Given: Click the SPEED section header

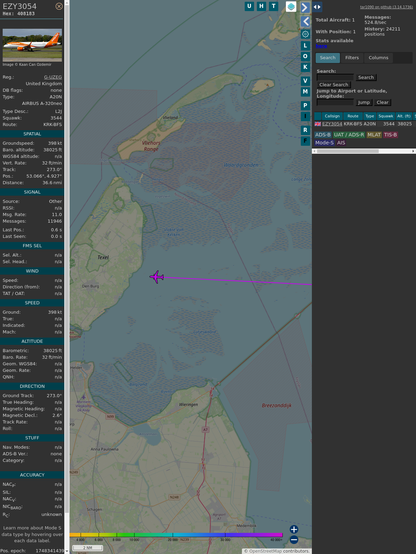Looking at the screenshot, I should pos(32,303).
